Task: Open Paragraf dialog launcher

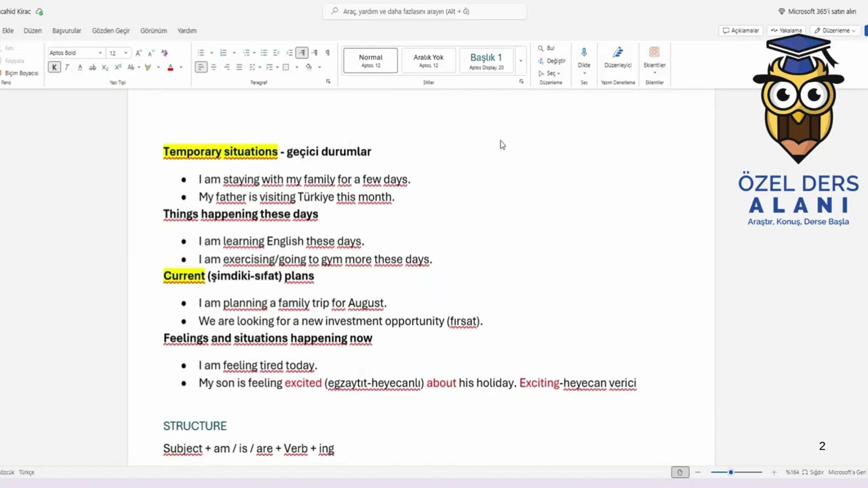Action: (328, 82)
